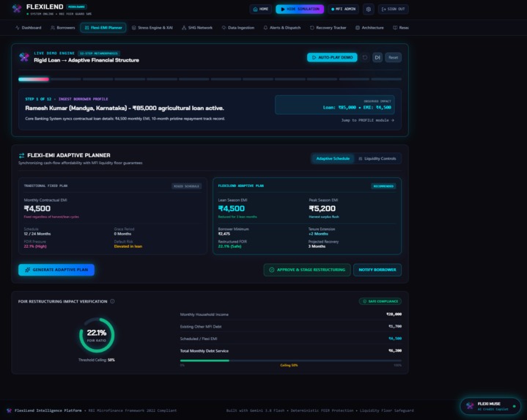Click the Live Demo Engine logo icon
Viewport: 527px width, 420px height.
[24, 57]
